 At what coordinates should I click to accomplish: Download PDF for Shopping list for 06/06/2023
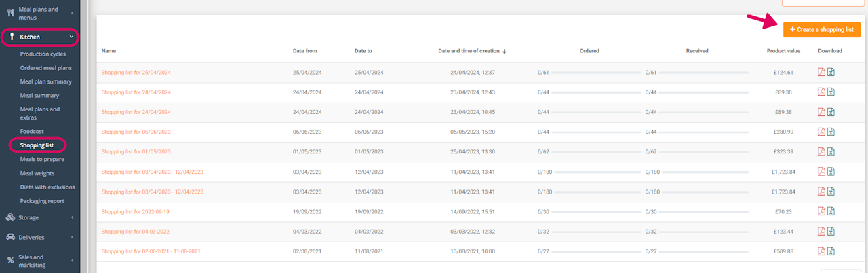pyautogui.click(x=821, y=132)
